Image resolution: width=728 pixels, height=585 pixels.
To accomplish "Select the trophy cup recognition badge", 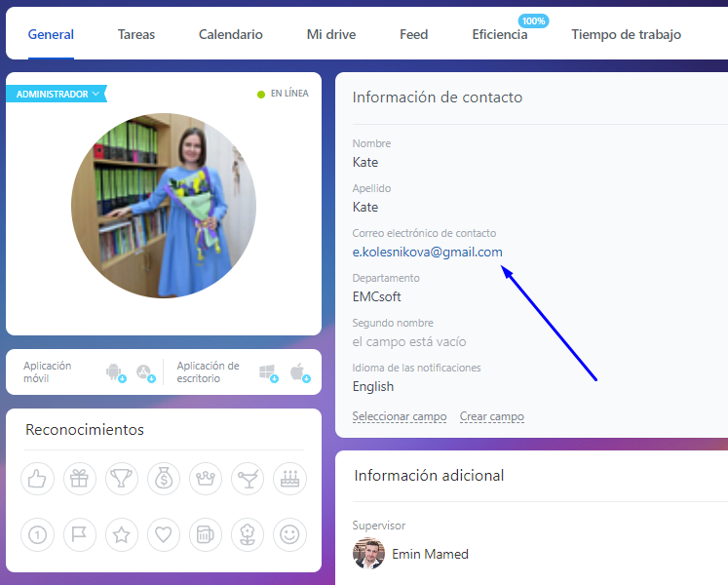I will coord(122,479).
